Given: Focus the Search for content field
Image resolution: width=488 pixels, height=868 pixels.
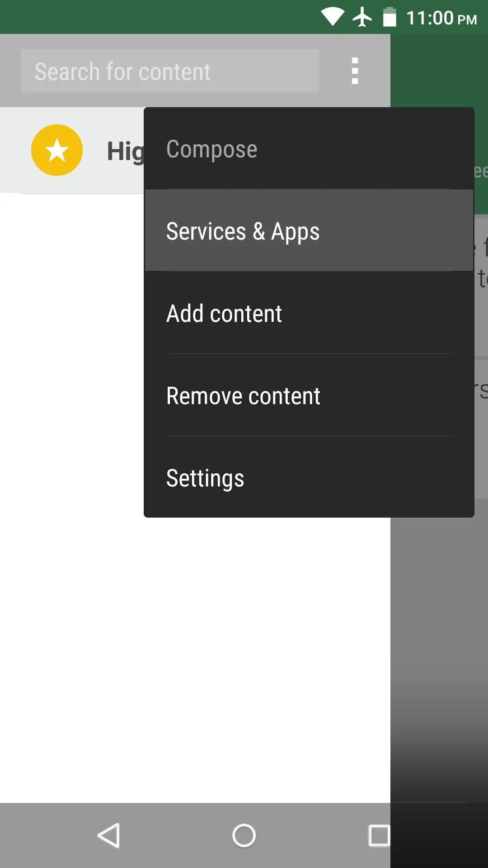Looking at the screenshot, I should (170, 71).
